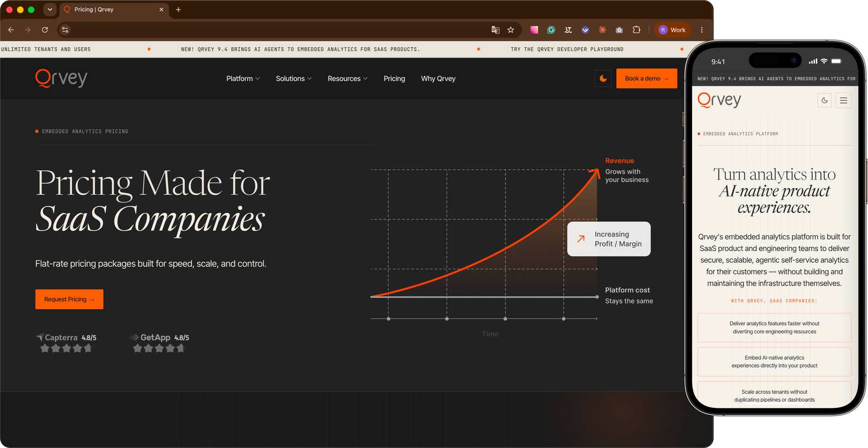Click the Qrvey logo on phone mockup
This screenshot has height=448, width=868.
point(719,100)
